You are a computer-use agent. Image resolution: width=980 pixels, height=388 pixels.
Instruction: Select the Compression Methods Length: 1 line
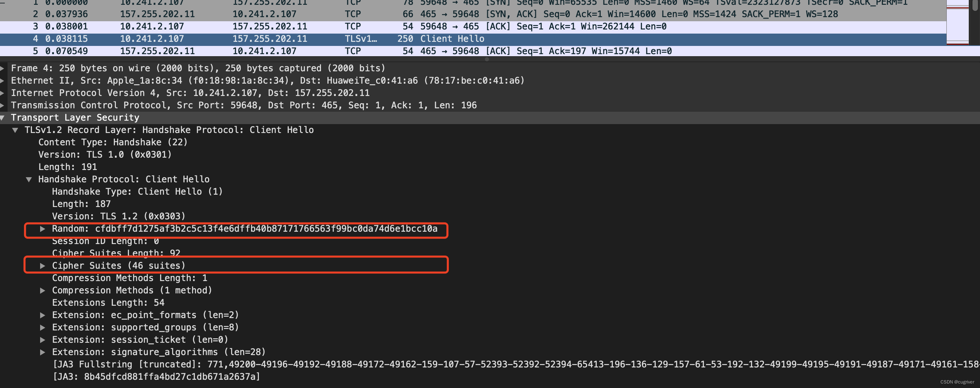(x=130, y=278)
